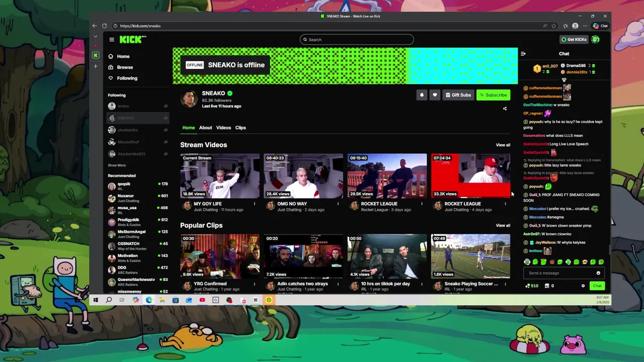The image size is (644, 362).
Task: Select the Home channel tab
Action: pos(189,128)
